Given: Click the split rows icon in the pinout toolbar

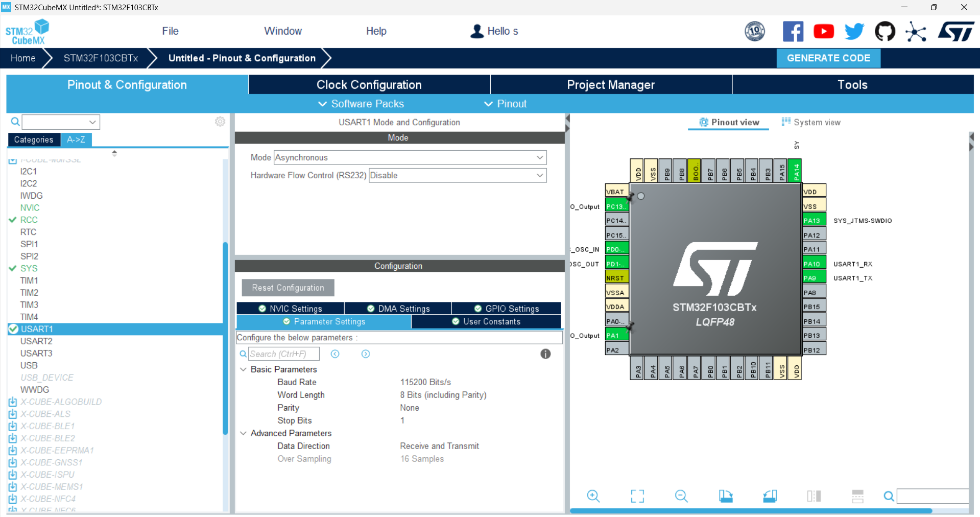Looking at the screenshot, I should [x=858, y=496].
